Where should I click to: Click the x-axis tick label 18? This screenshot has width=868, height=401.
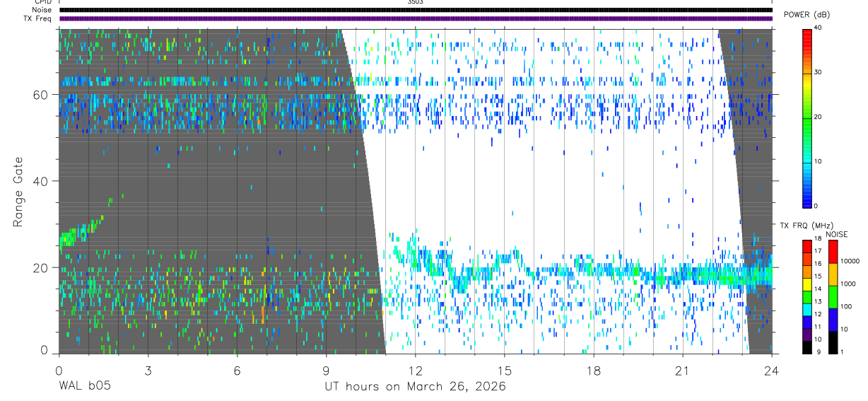coord(594,370)
